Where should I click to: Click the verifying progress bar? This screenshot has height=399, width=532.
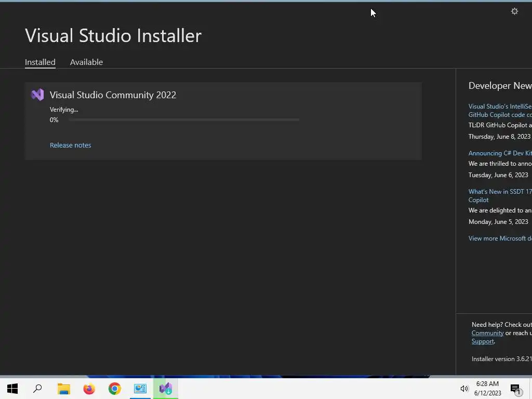(184, 120)
